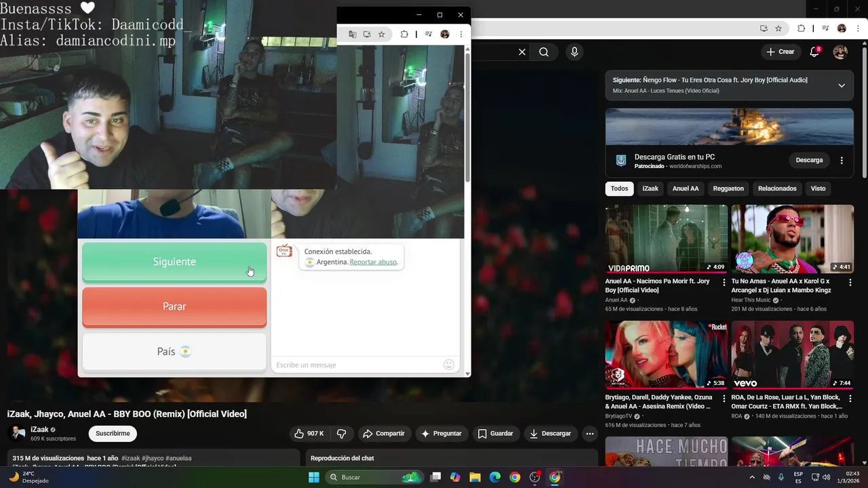Open options for Tu No Amas video
Screen dimensions: 868x488
850,282
